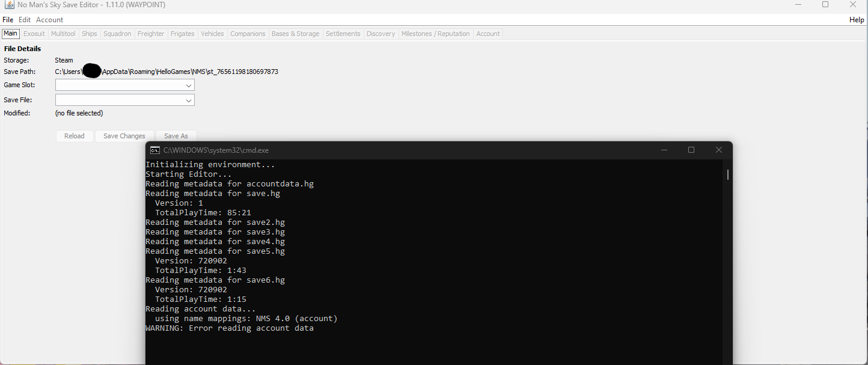Switch to the Account tab

click(x=488, y=34)
